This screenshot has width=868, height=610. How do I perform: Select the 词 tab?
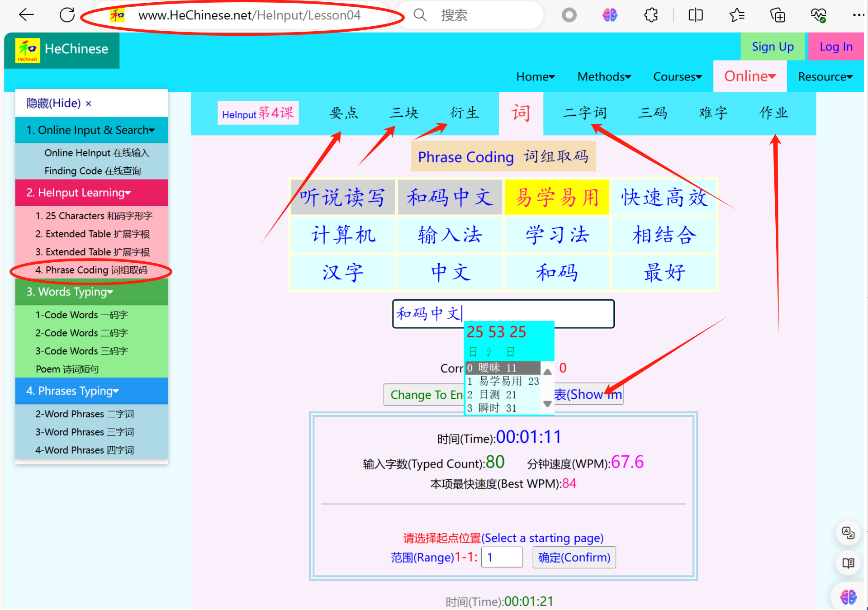click(x=521, y=113)
